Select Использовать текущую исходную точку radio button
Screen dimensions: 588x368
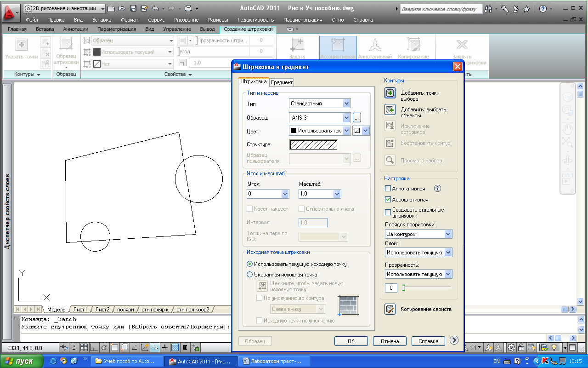250,264
